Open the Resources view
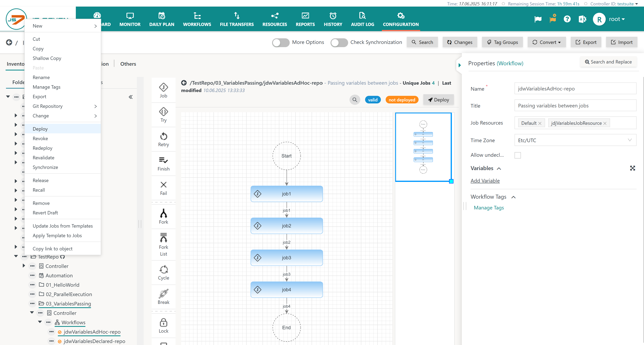Viewport: 644px width, 345px height. [275, 19]
